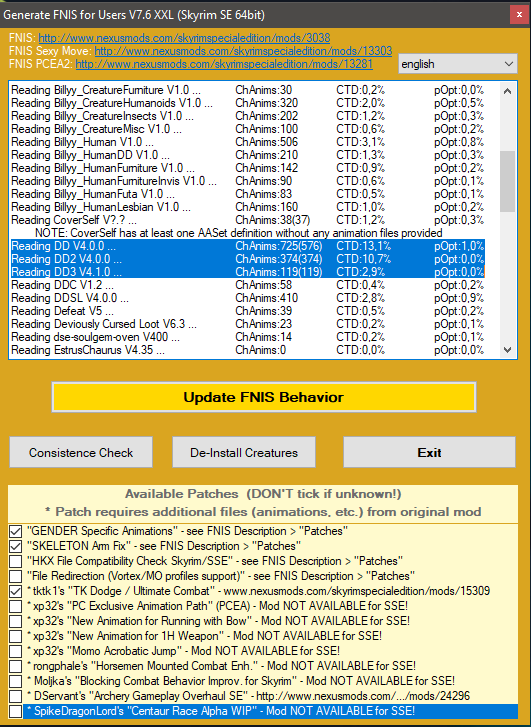Select 'Reading Defeat V5' line
Screen dimensions: 531x727
coord(248,311)
